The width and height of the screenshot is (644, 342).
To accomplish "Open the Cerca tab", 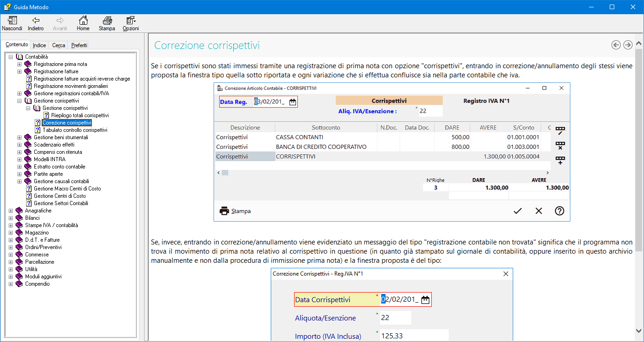I will click(x=59, y=45).
